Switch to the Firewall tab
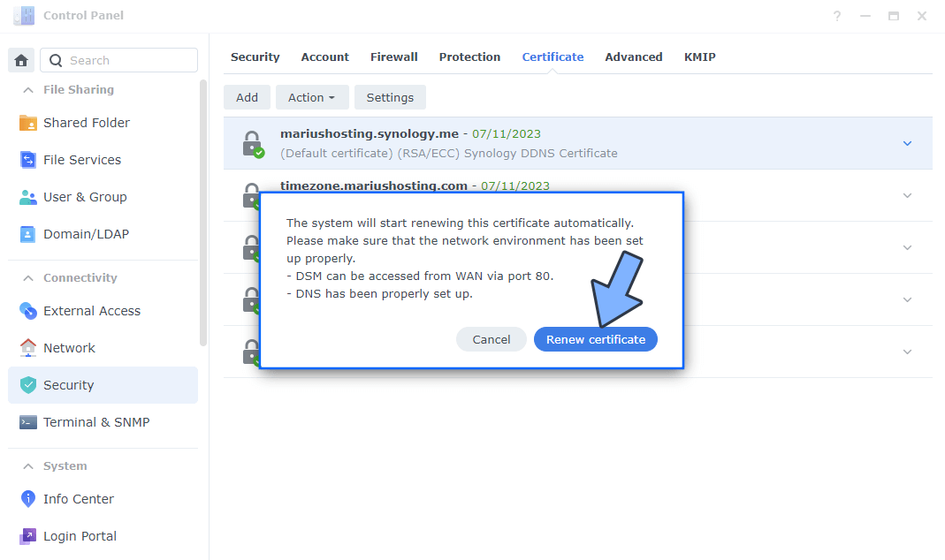 pyautogui.click(x=394, y=57)
